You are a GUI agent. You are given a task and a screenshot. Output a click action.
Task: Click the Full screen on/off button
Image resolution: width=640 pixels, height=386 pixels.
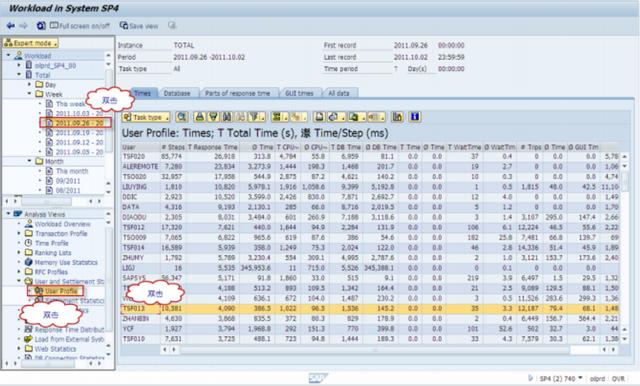pos(80,26)
